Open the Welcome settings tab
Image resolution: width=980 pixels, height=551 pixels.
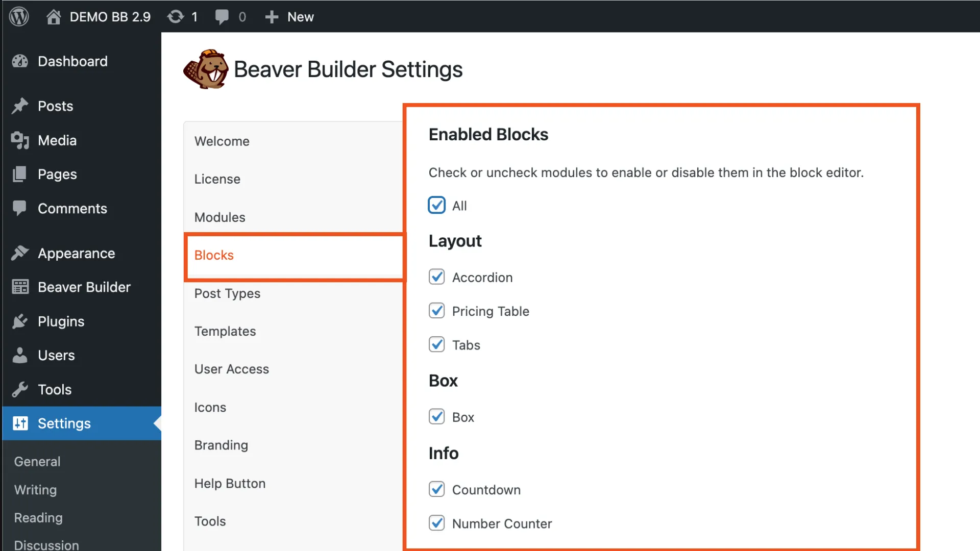point(223,141)
